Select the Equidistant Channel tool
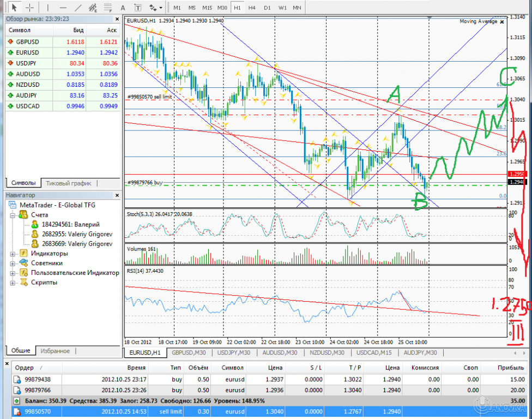This screenshot has width=532, height=419. click(93, 7)
